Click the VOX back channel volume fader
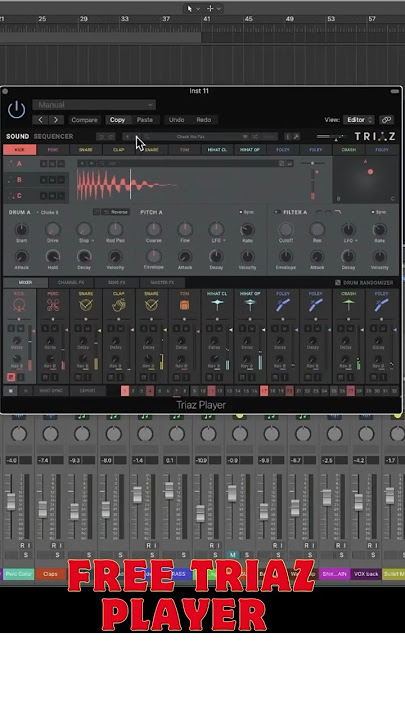 pos(358,502)
